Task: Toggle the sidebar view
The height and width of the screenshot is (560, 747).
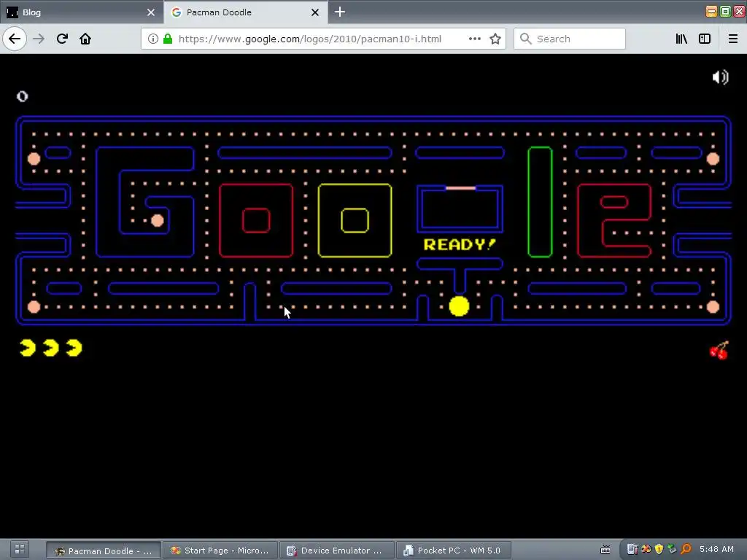Action: tap(705, 39)
